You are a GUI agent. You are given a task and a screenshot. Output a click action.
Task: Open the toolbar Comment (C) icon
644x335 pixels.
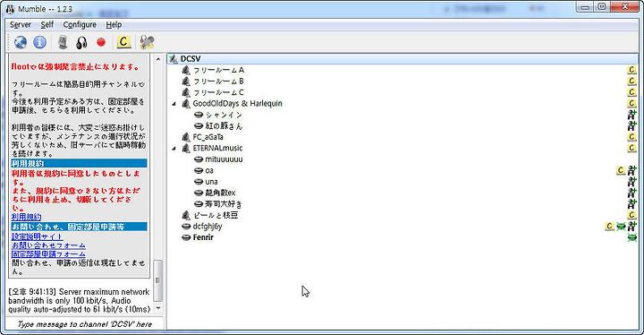coord(123,42)
